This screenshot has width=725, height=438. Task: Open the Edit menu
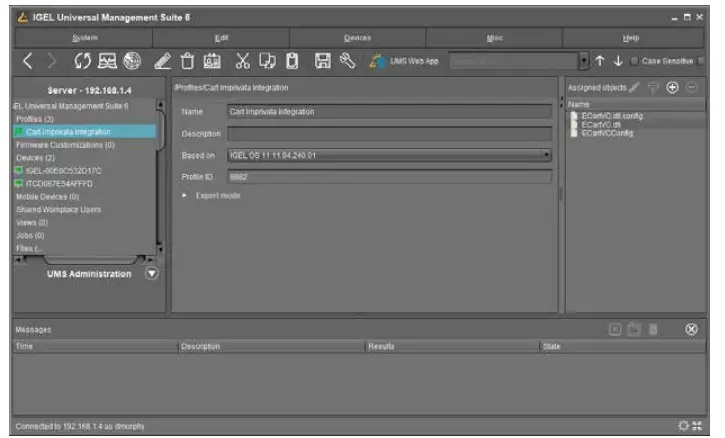tap(221, 38)
